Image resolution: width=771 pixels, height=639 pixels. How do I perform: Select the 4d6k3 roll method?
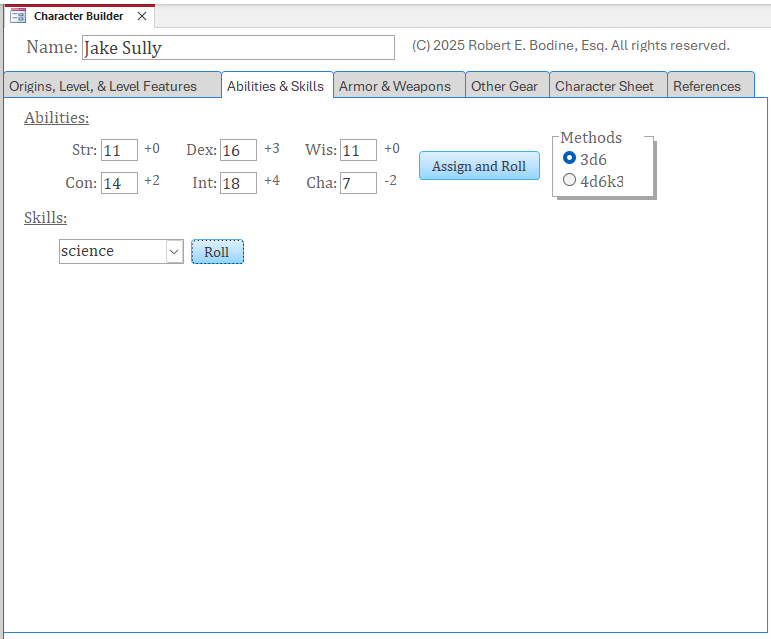[570, 181]
